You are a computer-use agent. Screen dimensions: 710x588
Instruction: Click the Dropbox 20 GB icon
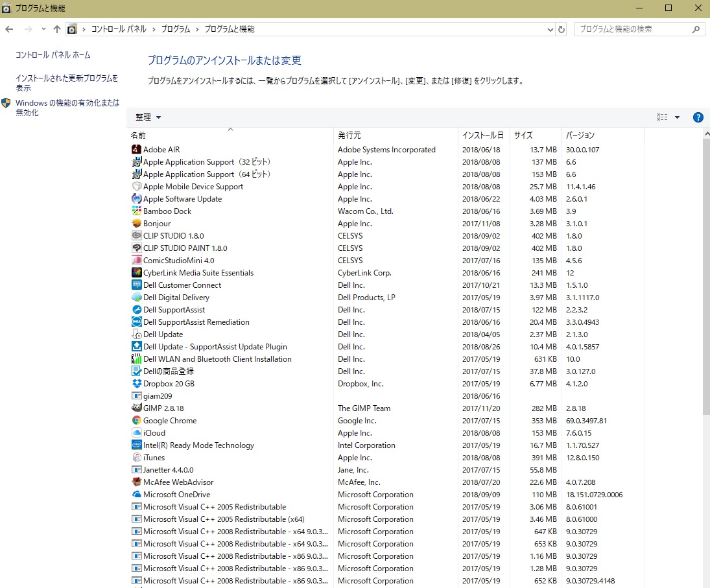136,384
